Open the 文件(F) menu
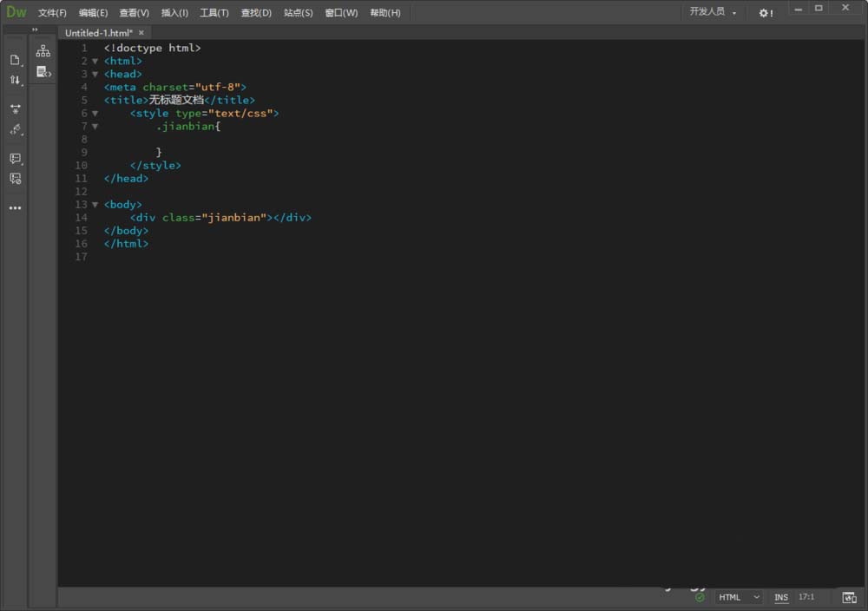868x611 pixels. pos(52,13)
